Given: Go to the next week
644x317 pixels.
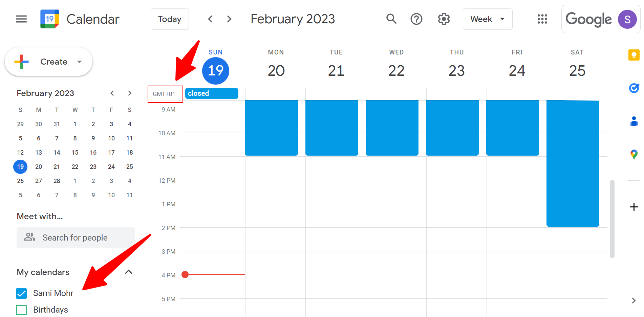Looking at the screenshot, I should click(229, 19).
